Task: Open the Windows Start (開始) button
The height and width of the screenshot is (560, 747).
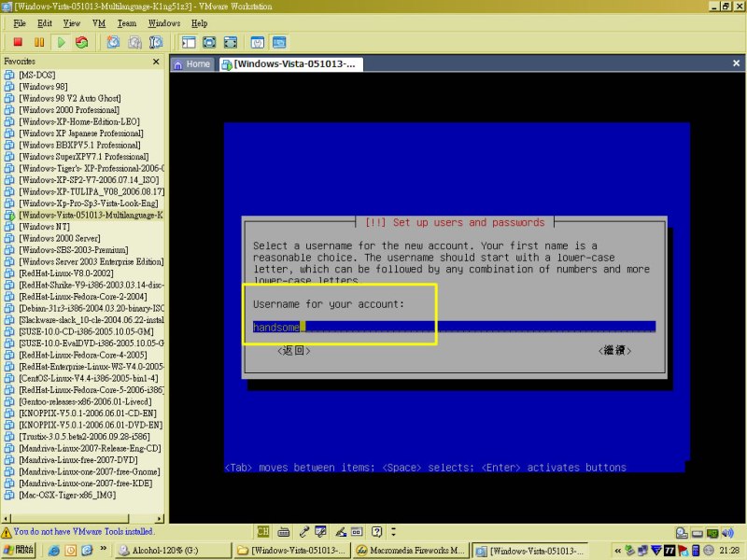Action: 18,550
